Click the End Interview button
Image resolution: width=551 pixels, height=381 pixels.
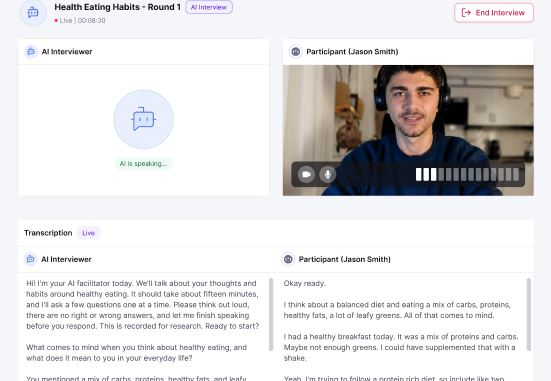494,13
